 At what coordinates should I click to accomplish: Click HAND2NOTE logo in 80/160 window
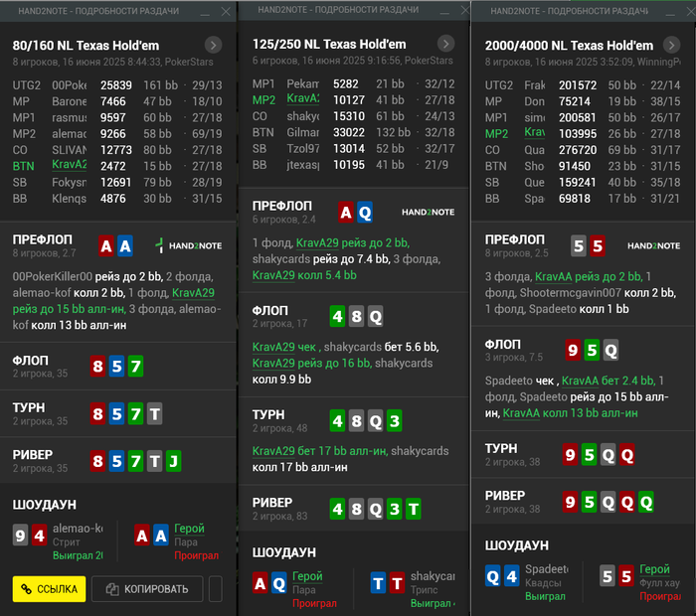tap(189, 245)
